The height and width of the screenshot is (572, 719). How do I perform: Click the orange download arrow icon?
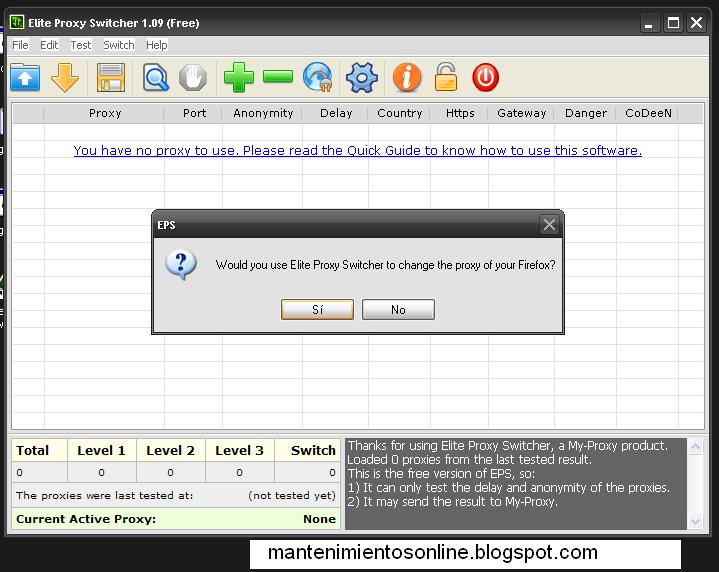pos(65,78)
